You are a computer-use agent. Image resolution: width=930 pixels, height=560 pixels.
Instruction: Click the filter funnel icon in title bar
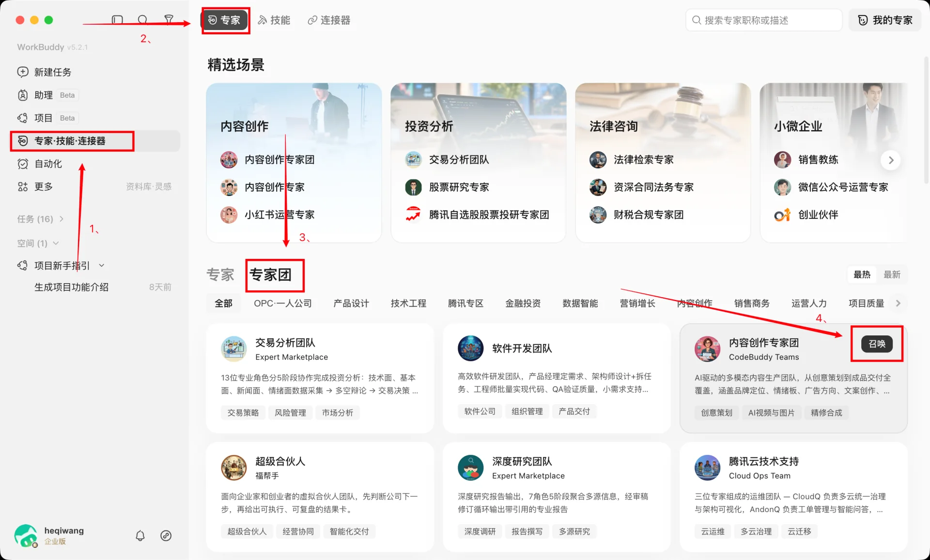(x=169, y=20)
